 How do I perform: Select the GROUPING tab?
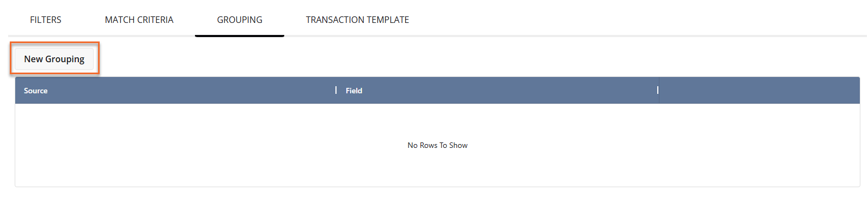(x=240, y=20)
